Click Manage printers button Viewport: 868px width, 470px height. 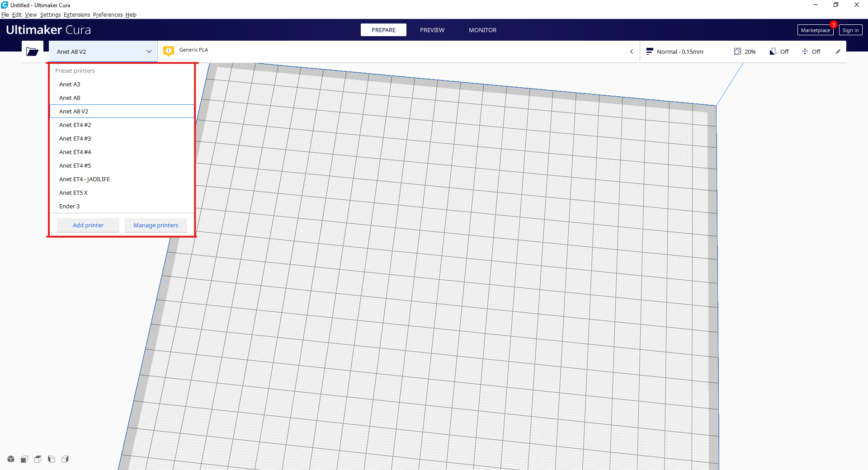coord(156,225)
